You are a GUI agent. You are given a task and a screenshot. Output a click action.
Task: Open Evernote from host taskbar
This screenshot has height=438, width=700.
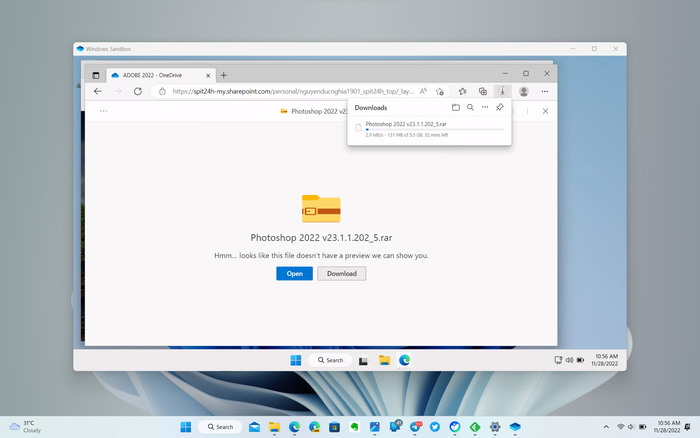(x=354, y=427)
